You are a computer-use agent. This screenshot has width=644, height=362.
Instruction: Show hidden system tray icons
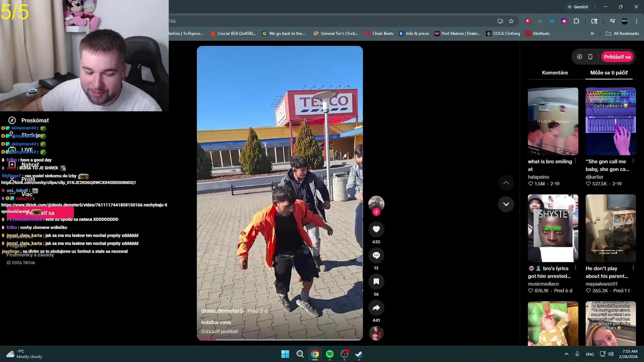coord(566,354)
